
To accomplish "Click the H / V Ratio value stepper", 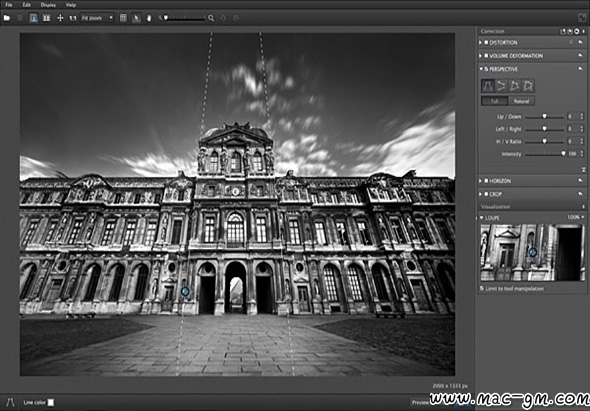I will tap(582, 142).
